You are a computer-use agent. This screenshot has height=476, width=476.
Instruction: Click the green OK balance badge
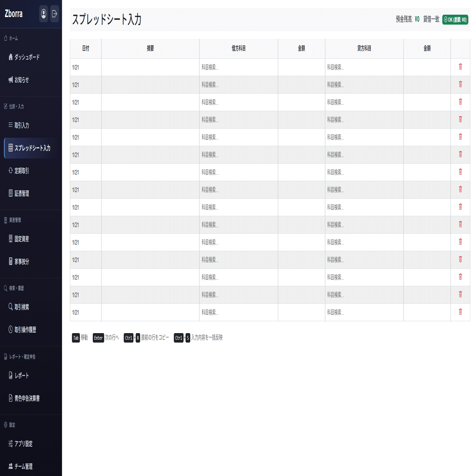(x=455, y=19)
